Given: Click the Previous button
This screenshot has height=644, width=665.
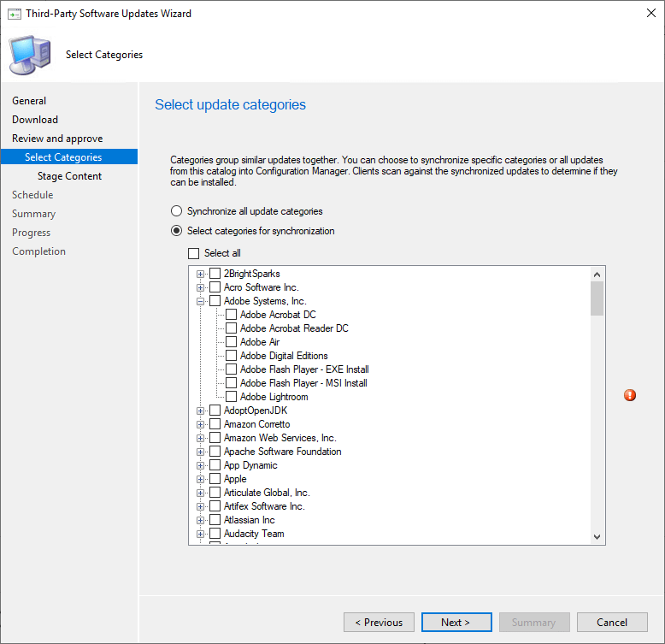Looking at the screenshot, I should [x=379, y=622].
